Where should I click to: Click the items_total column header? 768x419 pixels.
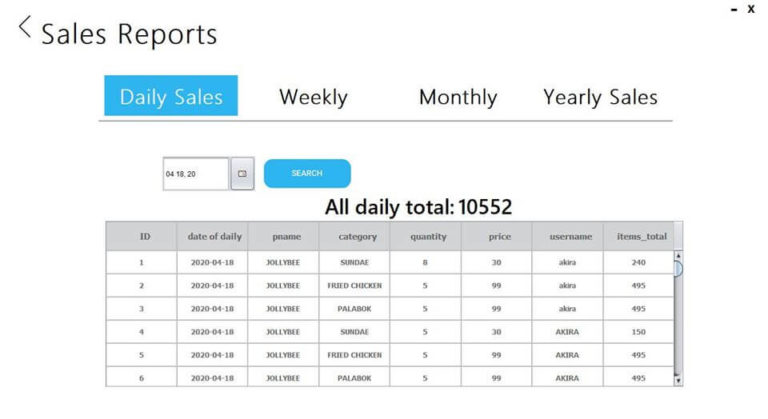638,237
